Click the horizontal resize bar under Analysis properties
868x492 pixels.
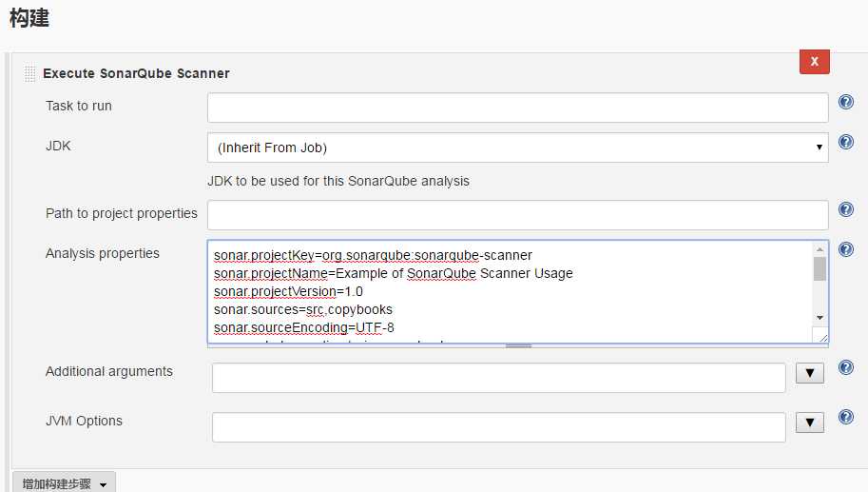pyautogui.click(x=517, y=345)
